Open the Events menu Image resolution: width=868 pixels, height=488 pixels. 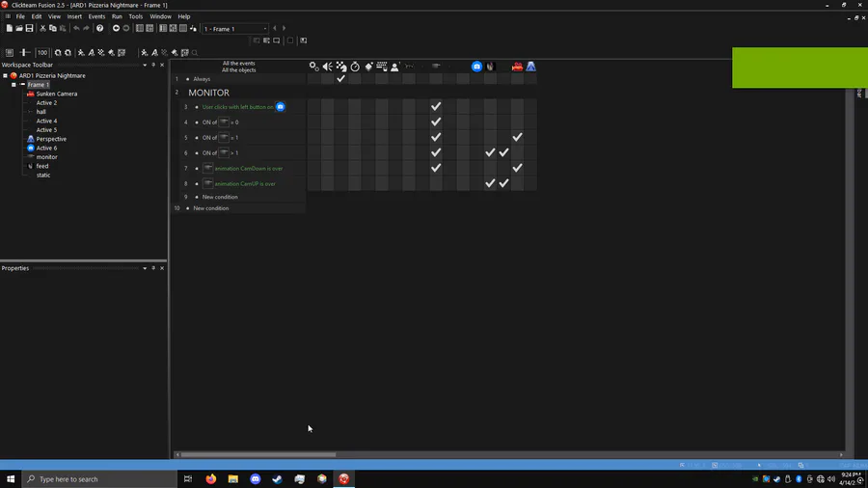96,16
